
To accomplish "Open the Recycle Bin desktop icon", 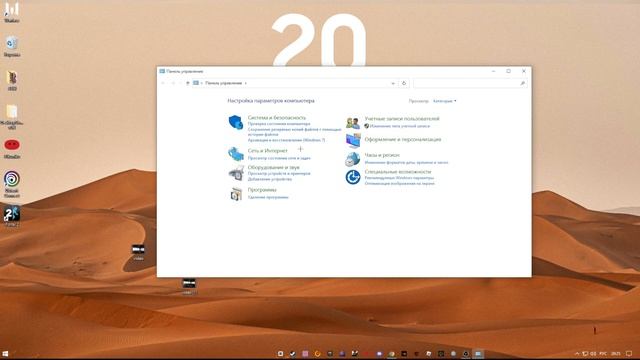I will click(x=12, y=46).
